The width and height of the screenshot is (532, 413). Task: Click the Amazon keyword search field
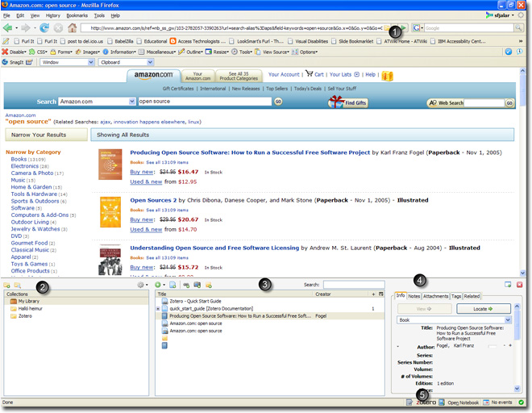click(x=205, y=102)
